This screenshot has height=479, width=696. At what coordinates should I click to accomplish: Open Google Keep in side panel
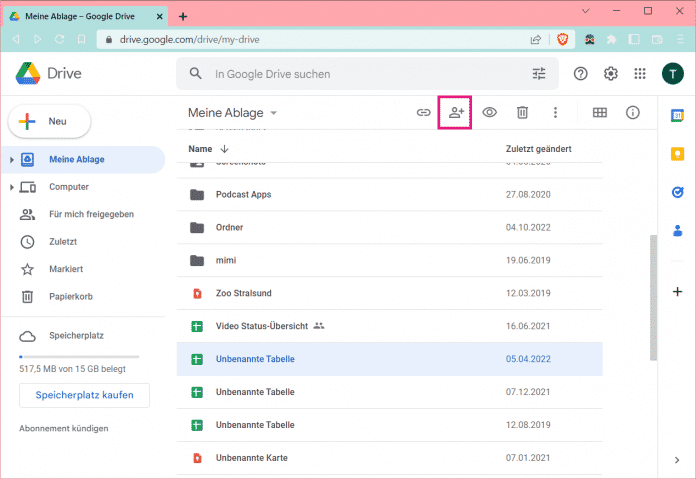[677, 154]
